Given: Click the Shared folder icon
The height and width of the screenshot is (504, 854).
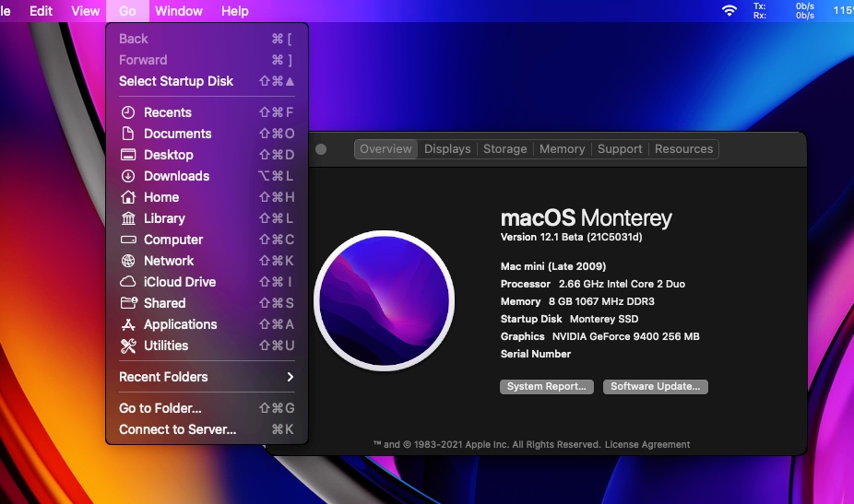Looking at the screenshot, I should point(129,303).
